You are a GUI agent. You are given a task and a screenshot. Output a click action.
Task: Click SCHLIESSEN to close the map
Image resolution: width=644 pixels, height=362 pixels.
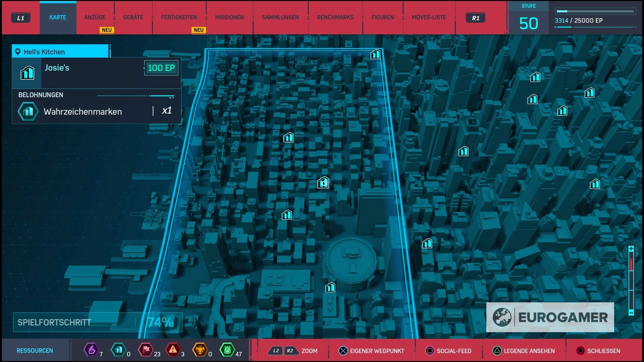coord(599,351)
